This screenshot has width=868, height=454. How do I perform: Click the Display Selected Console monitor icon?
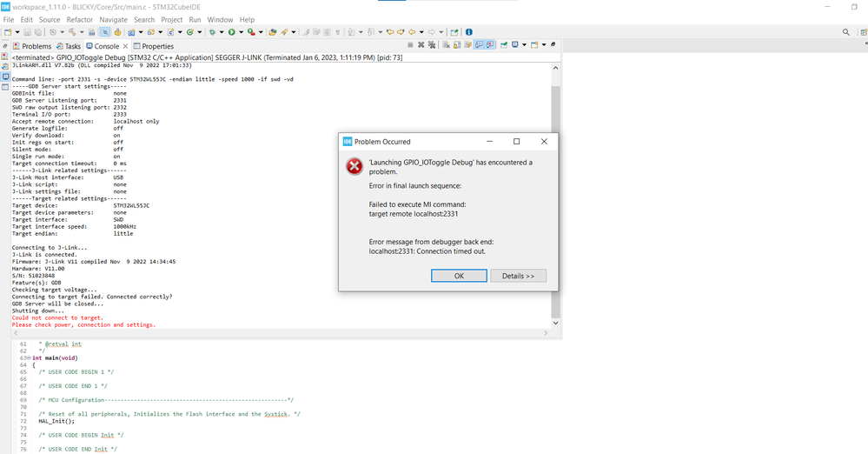point(515,45)
